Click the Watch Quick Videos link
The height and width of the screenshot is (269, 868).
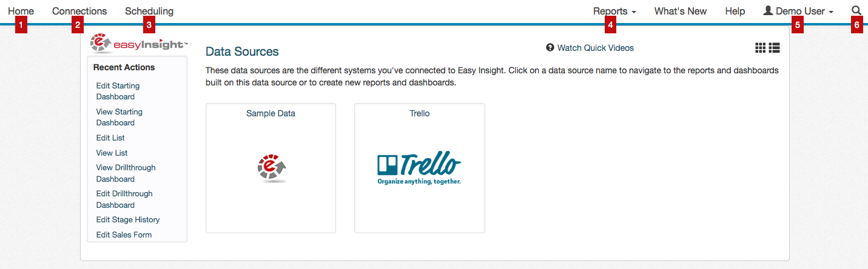(x=596, y=48)
